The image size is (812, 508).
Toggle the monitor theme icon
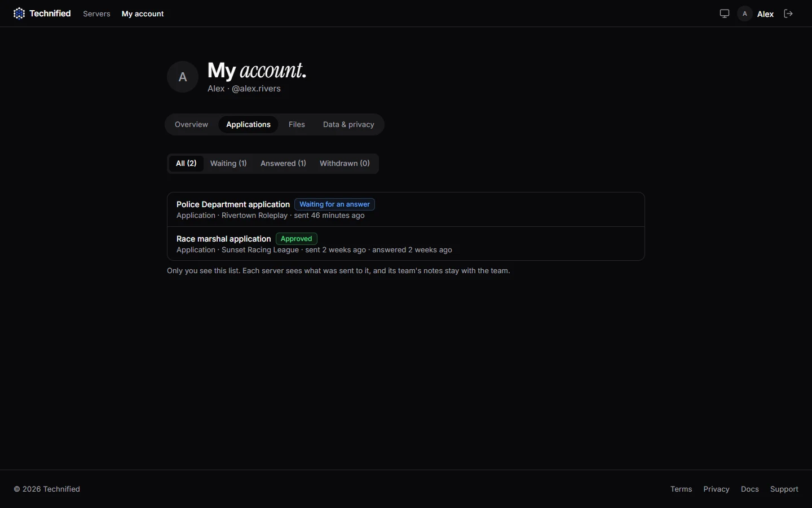click(725, 14)
